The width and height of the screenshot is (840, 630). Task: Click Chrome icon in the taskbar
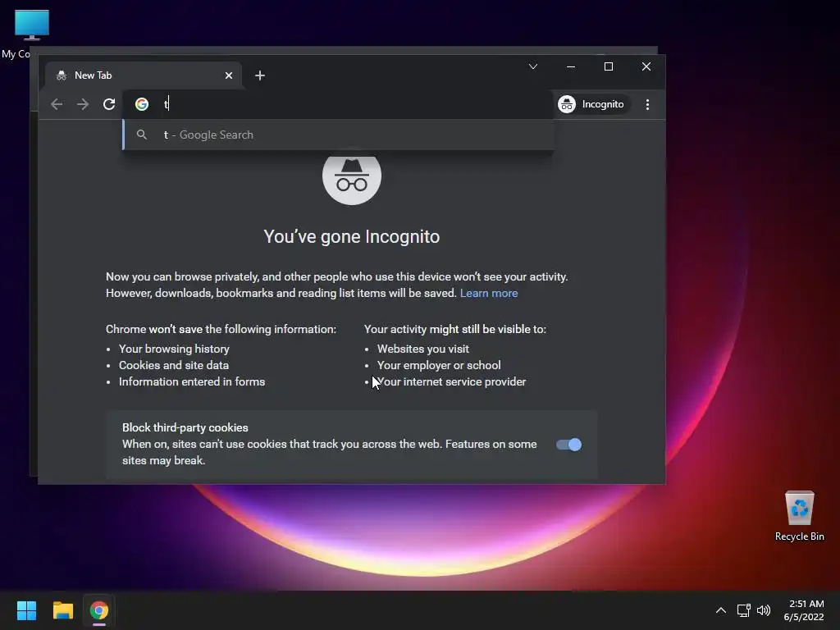[99, 610]
